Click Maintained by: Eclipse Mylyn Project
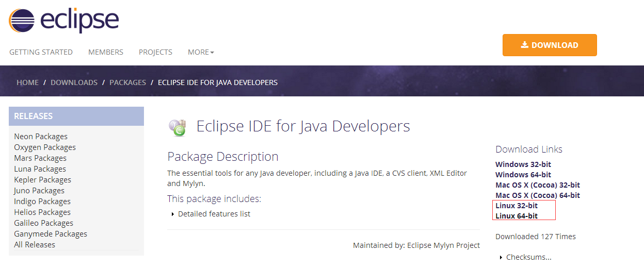The width and height of the screenshot is (644, 268). 416,245
